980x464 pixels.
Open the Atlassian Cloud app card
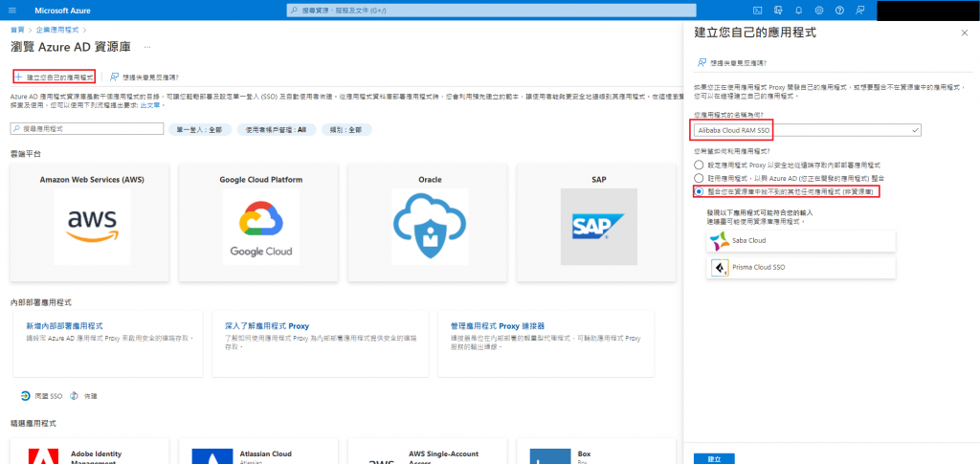(260, 451)
